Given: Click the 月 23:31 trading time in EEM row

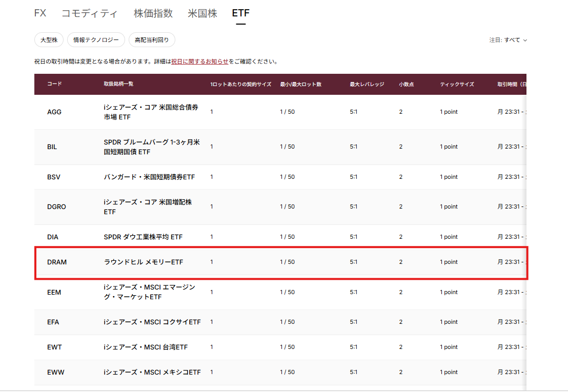Looking at the screenshot, I should (x=512, y=292).
